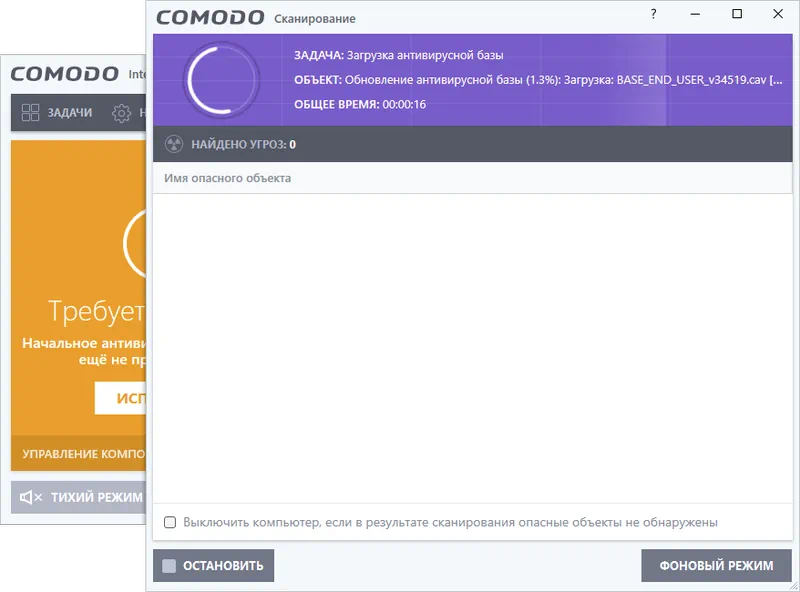
Task: Click УПРАВЛЕНИЕ КОМПО... bar in main window
Action: pyautogui.click(x=79, y=454)
